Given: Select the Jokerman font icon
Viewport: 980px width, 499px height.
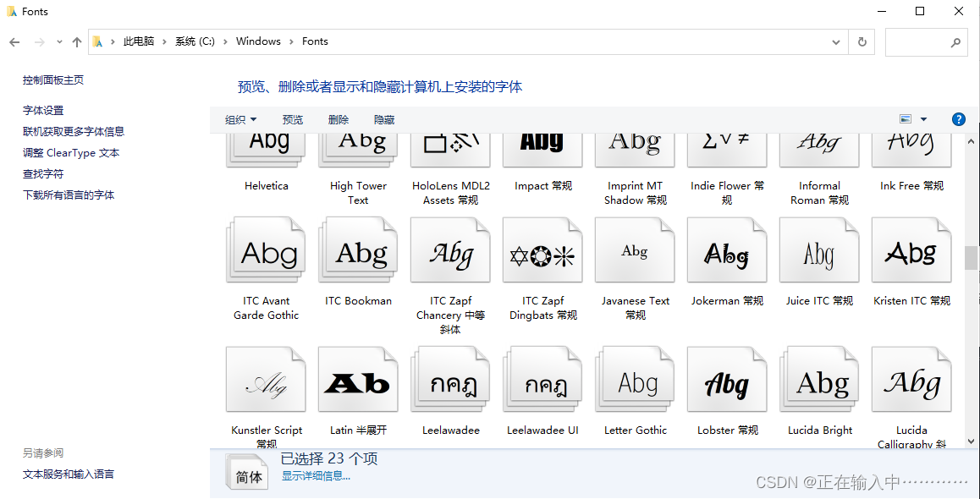Looking at the screenshot, I should tap(727, 249).
